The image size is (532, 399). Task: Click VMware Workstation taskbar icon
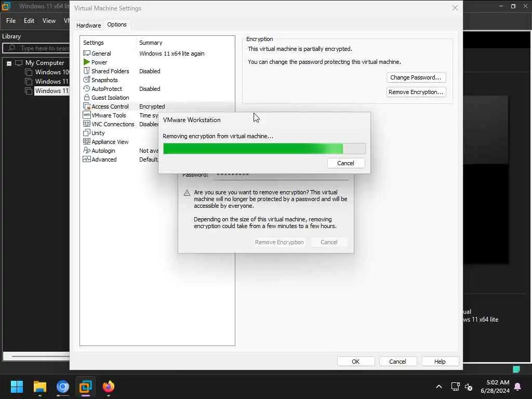click(86, 387)
